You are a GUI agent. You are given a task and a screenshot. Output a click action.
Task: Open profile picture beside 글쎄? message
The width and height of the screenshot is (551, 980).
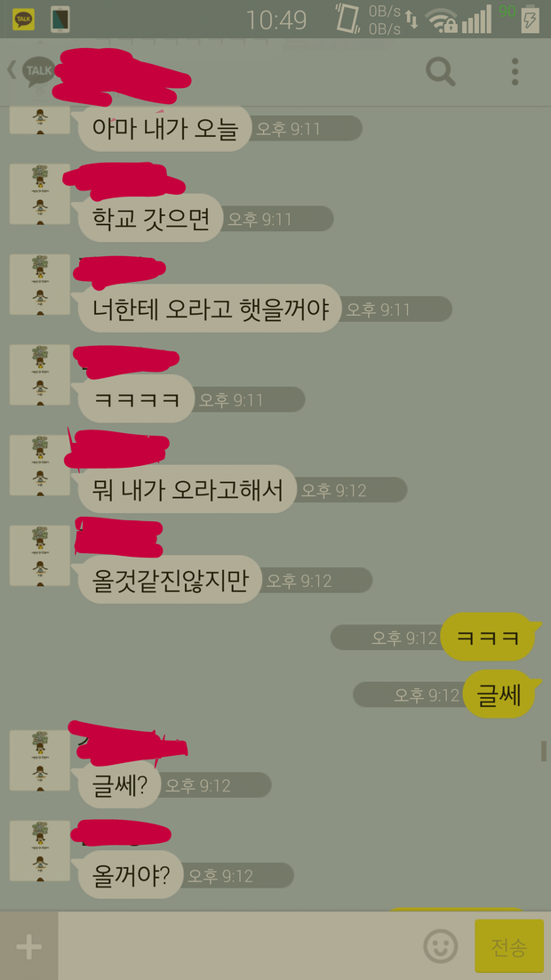(x=39, y=760)
